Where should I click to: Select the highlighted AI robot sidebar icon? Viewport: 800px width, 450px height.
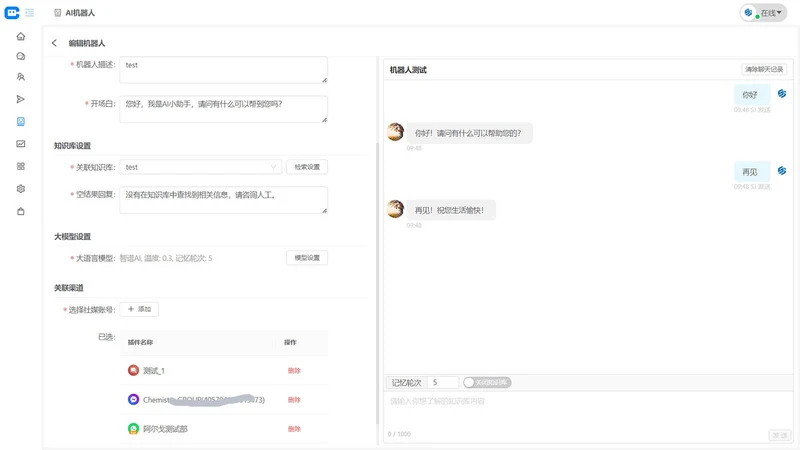tap(20, 121)
